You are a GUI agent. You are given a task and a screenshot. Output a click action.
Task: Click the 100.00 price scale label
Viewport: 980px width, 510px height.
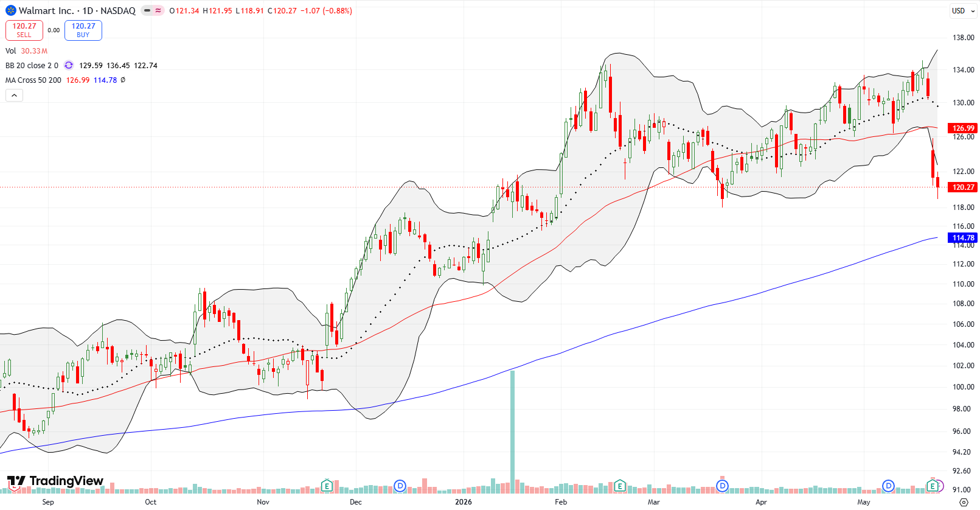963,387
